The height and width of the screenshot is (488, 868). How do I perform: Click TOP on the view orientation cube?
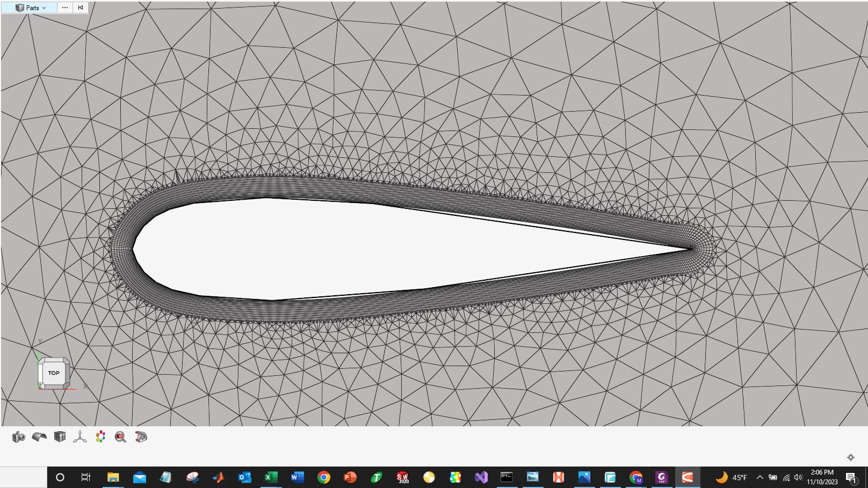(54, 373)
